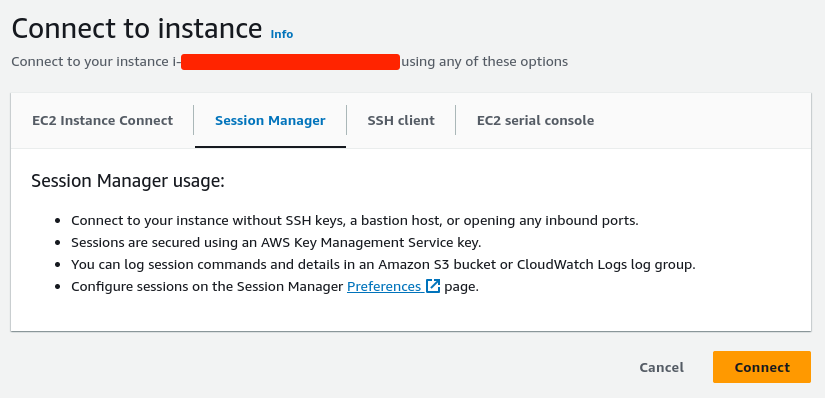Click the 'using any of these options' subtitle
Screen dimensions: 825x398
click(x=485, y=62)
